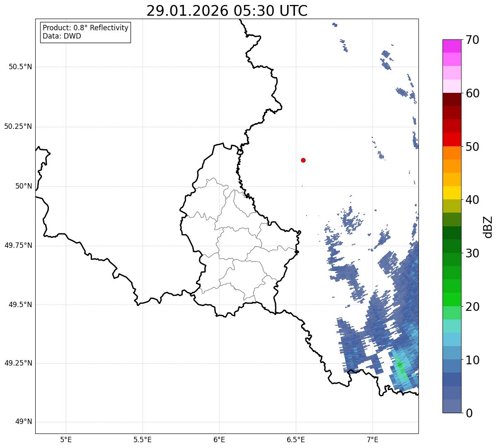Click the 7°E longitude label
The width and height of the screenshot is (498, 448).
(x=372, y=439)
